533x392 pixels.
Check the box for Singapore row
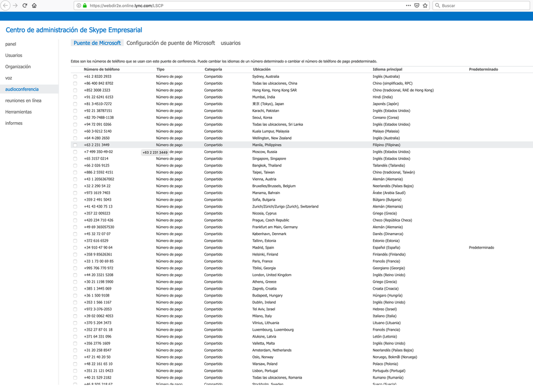point(75,159)
